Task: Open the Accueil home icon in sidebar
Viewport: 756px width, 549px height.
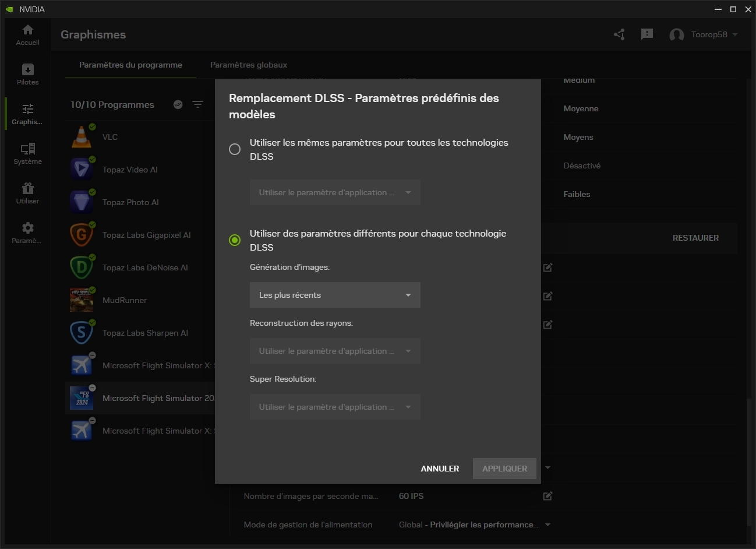Action: coord(27,35)
